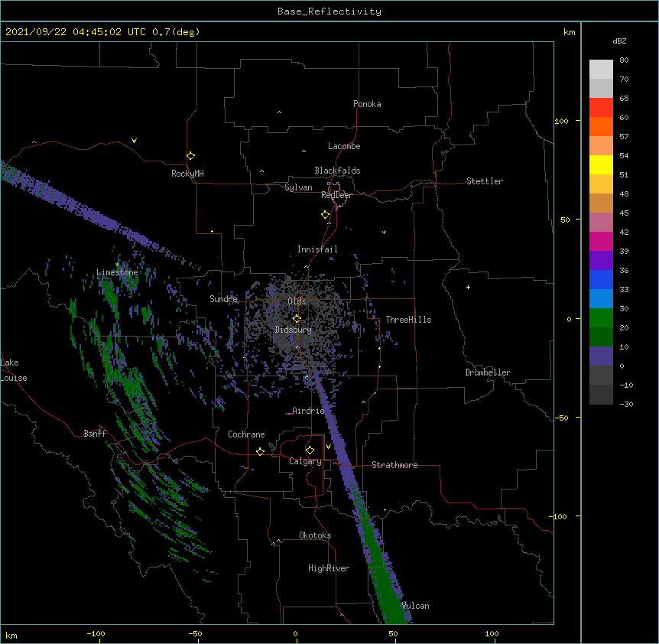Image resolution: width=659 pixels, height=644 pixels.
Task: Pick the purple 36–39 dBZ legend swatch
Action: [x=601, y=261]
